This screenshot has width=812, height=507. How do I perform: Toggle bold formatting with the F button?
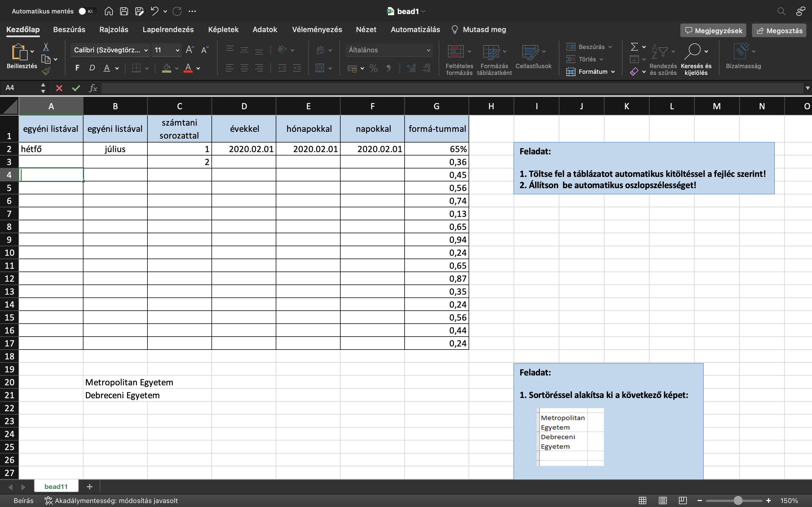pos(78,68)
